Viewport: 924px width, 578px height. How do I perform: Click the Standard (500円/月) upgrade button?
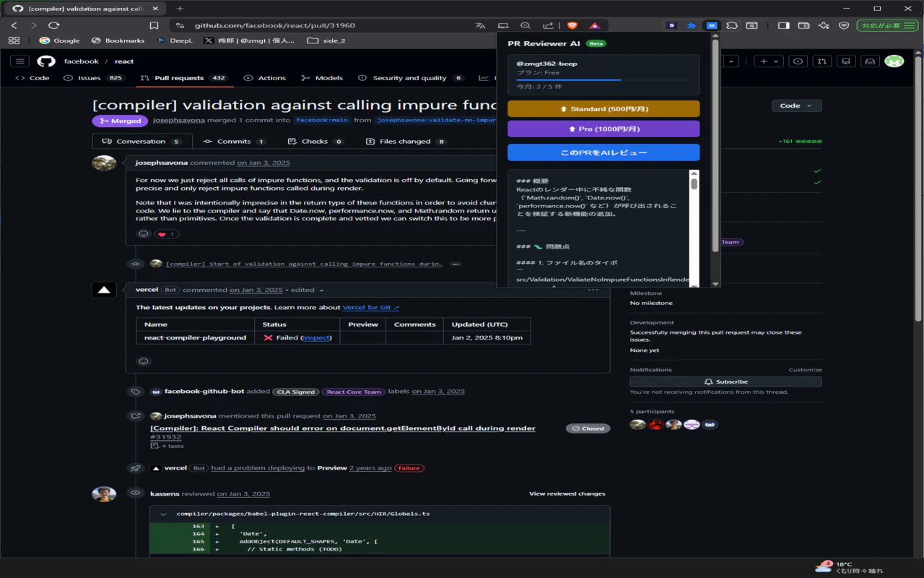click(x=603, y=109)
